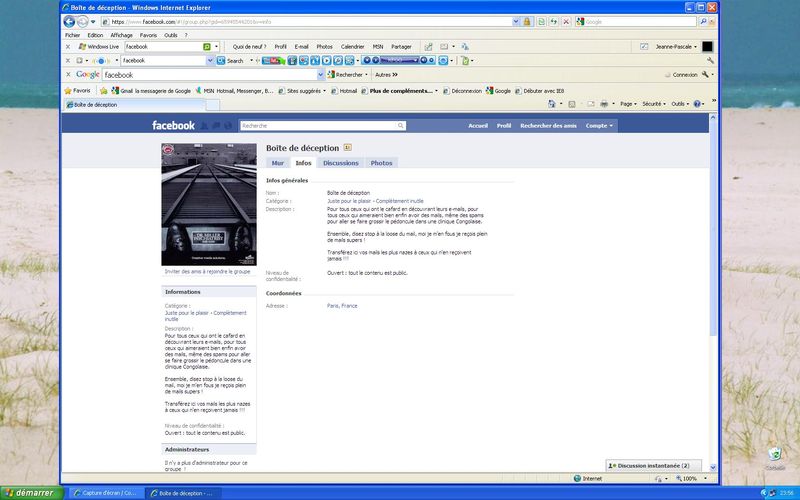Click the red Stop loading icon

[566, 21]
